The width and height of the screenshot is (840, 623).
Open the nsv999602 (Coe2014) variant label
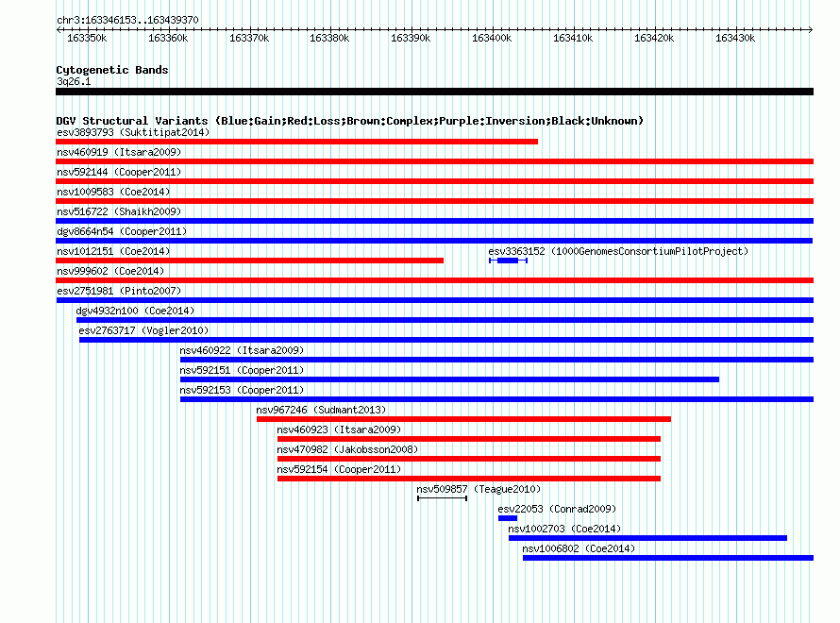(x=110, y=271)
